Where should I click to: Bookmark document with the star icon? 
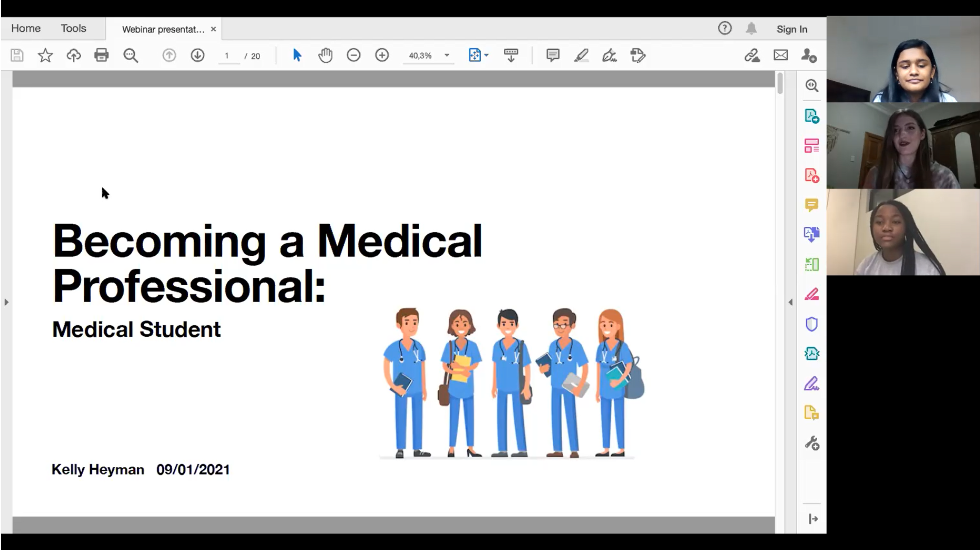[x=45, y=55]
